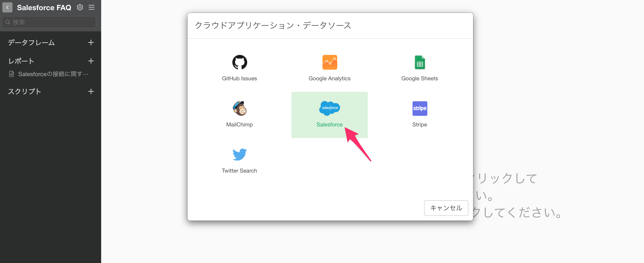Click the Salesforce cloud logo

pos(329,108)
